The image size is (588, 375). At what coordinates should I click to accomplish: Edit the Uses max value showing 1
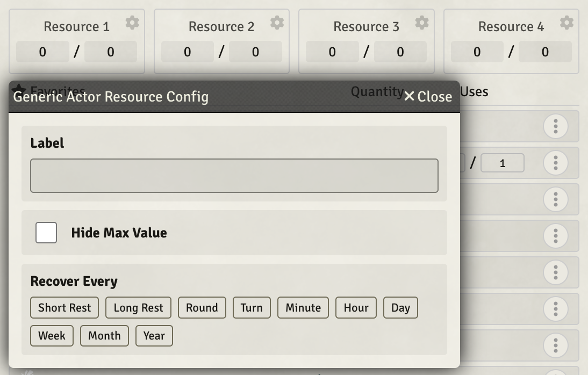pos(503,163)
